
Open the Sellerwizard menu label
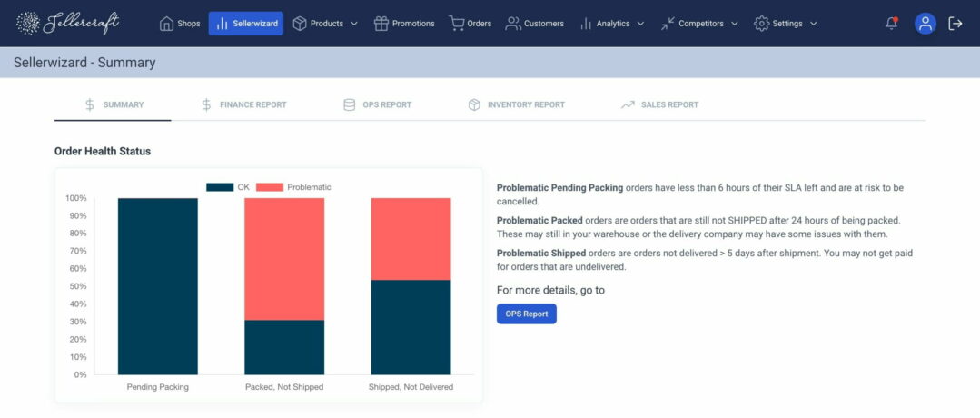coord(255,24)
